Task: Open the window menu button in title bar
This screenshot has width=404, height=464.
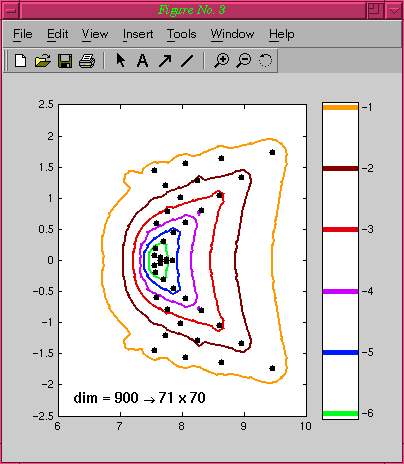Action: tap(11, 10)
